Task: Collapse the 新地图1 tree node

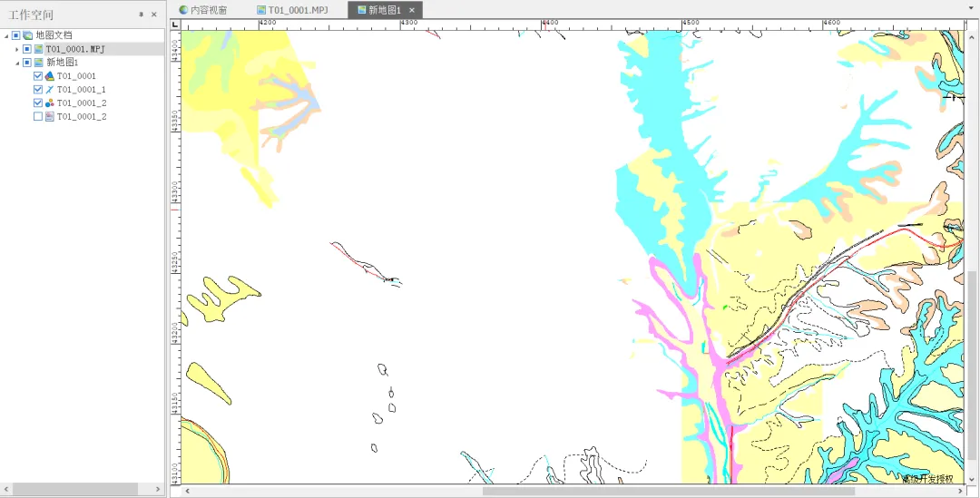Action: [17, 63]
